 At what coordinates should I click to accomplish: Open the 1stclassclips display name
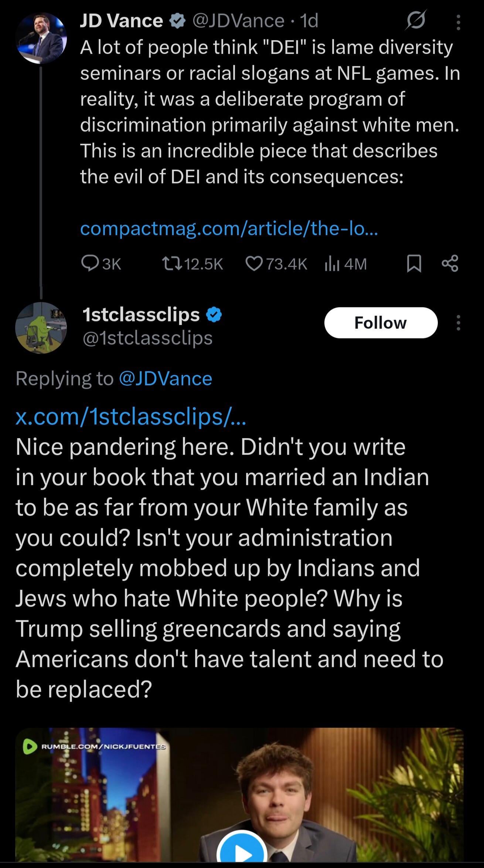(x=141, y=315)
